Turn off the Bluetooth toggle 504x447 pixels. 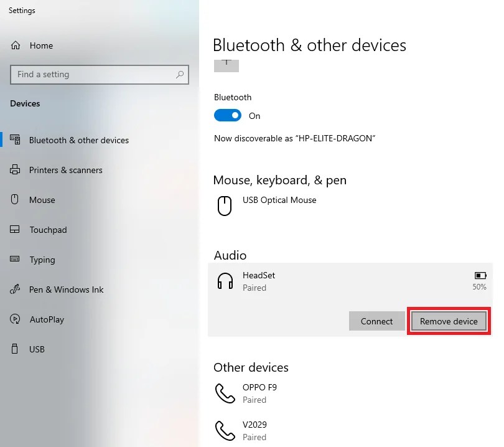pos(227,115)
